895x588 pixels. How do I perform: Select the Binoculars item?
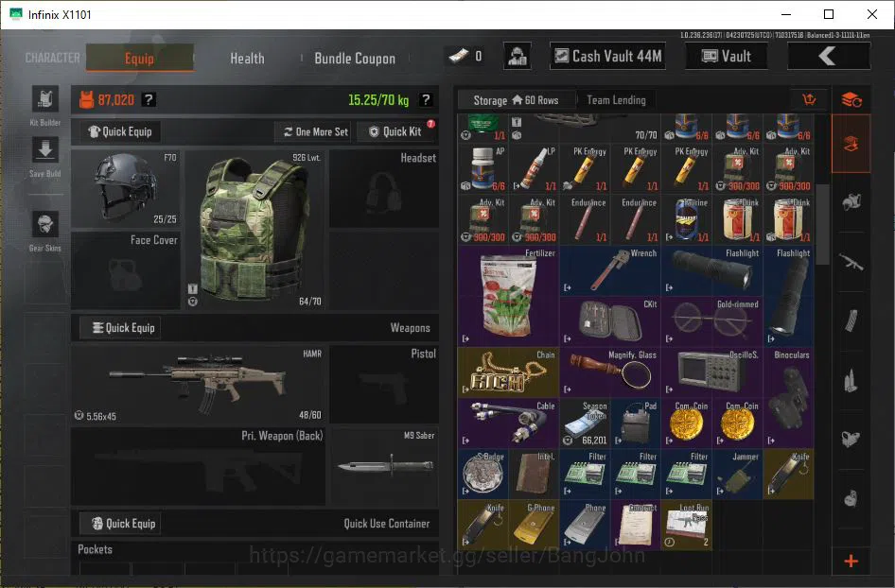click(x=788, y=397)
